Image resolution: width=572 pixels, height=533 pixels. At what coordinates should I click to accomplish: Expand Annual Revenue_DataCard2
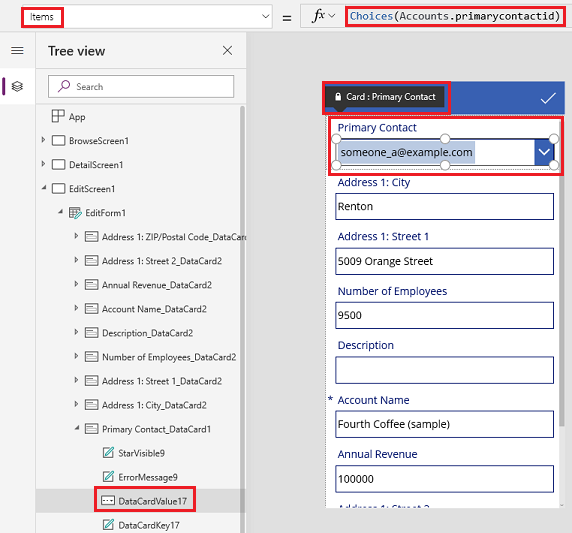[x=76, y=284]
